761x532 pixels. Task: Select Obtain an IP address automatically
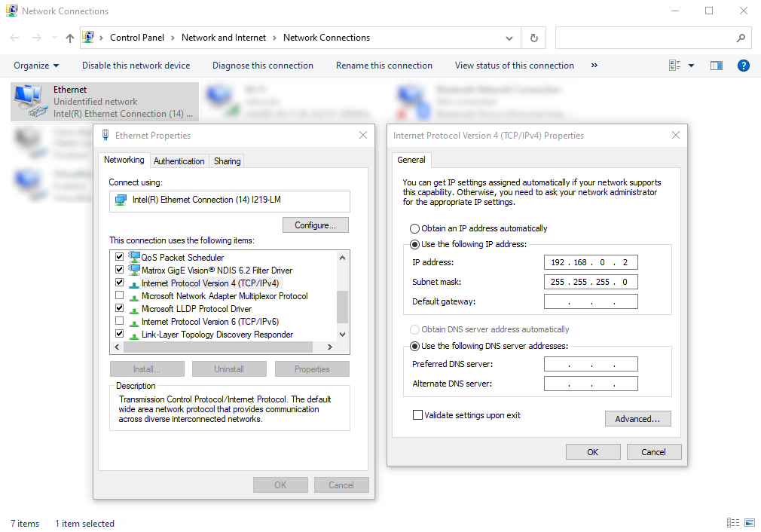click(x=414, y=228)
